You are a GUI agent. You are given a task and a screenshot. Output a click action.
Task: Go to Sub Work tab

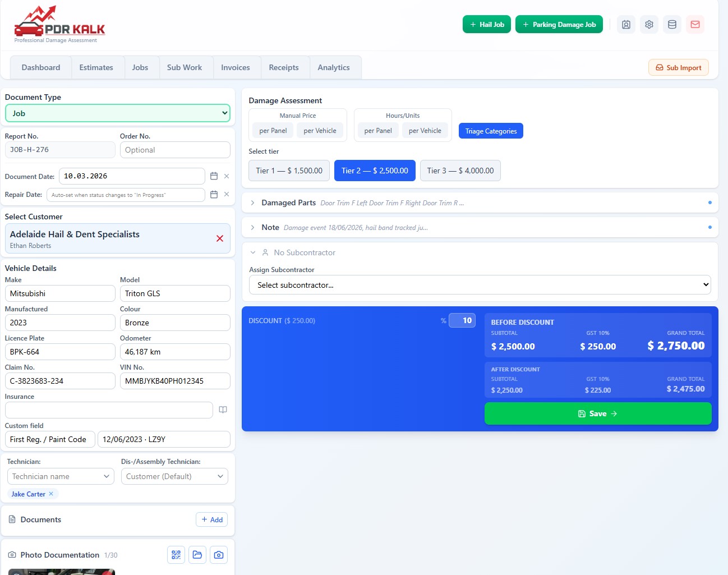click(185, 67)
